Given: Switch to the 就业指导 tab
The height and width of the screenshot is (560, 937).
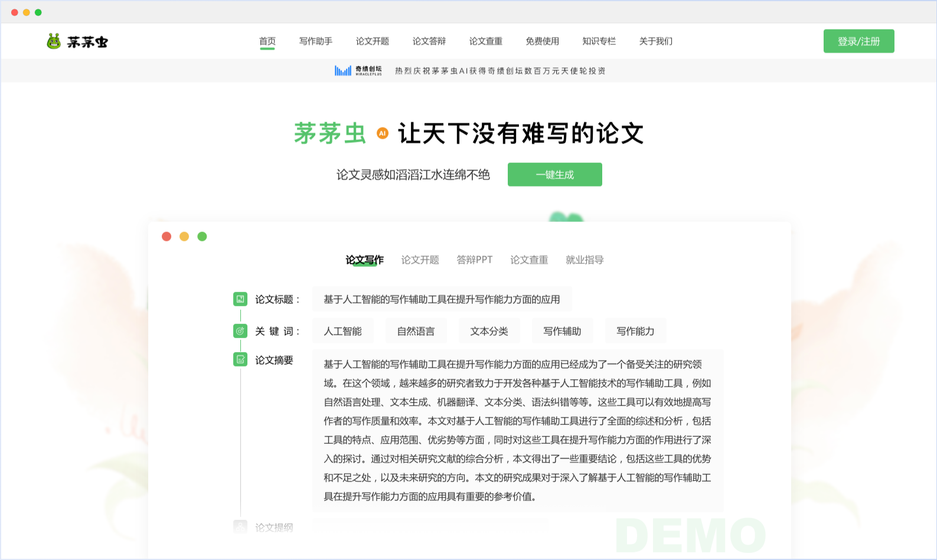Looking at the screenshot, I should point(585,260).
